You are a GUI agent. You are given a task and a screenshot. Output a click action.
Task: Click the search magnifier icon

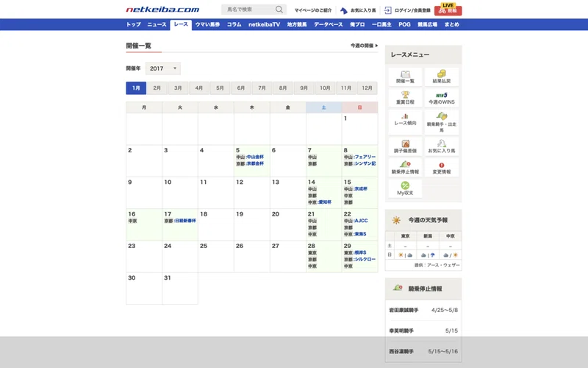[x=279, y=10]
